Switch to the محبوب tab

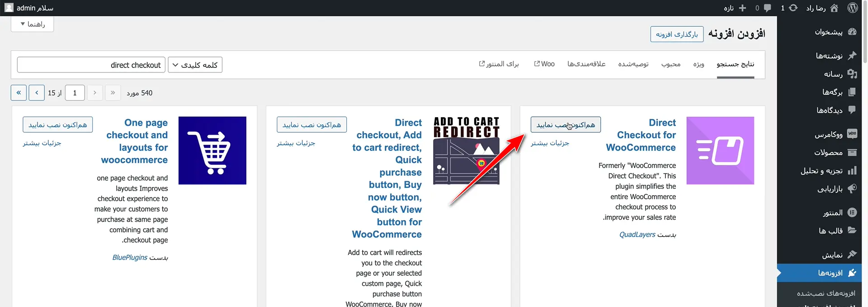click(671, 64)
